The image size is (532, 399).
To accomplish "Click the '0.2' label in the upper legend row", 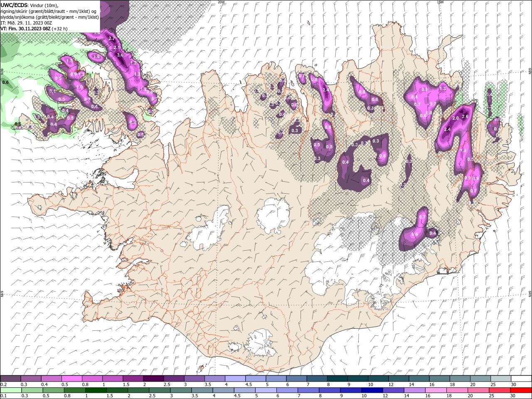I will pyautogui.click(x=4, y=384).
